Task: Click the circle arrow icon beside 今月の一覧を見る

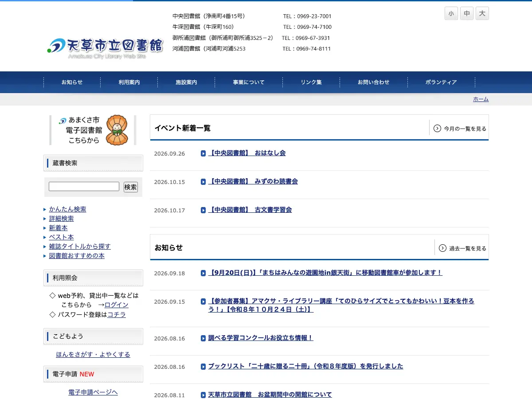Action: (x=437, y=129)
